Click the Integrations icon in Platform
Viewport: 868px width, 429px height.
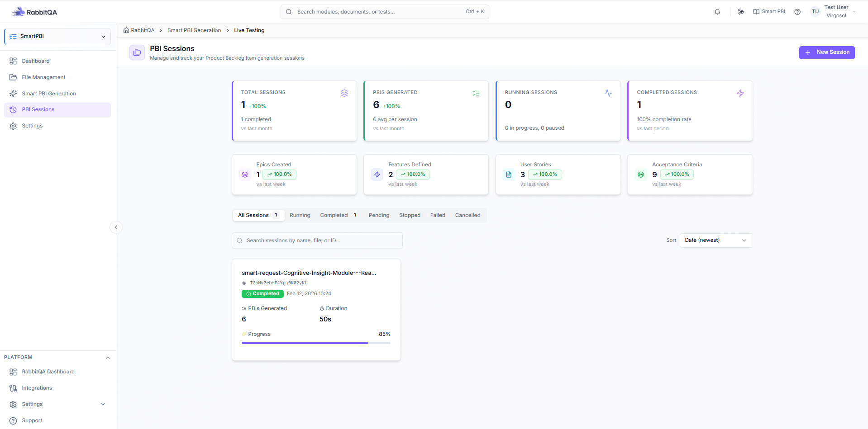click(13, 388)
